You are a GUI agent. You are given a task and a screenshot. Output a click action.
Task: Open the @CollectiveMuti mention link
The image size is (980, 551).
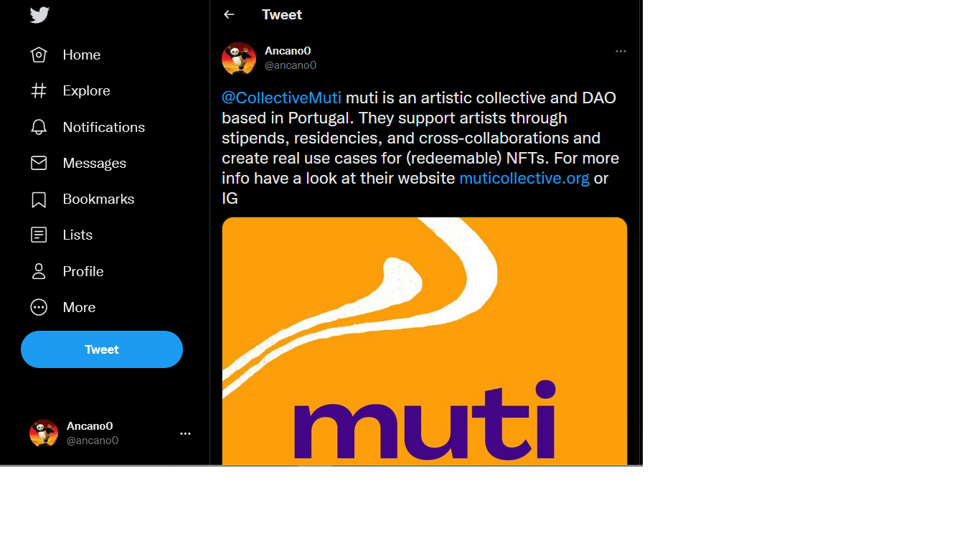pyautogui.click(x=281, y=98)
